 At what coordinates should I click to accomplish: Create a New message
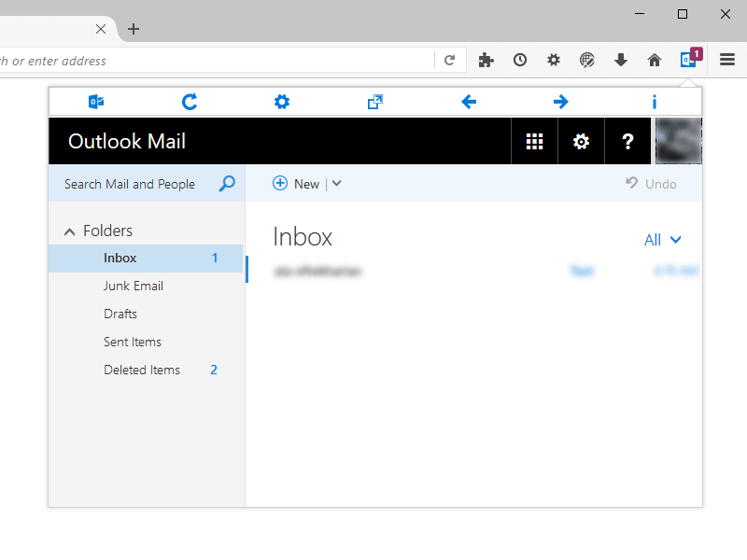pos(296,184)
